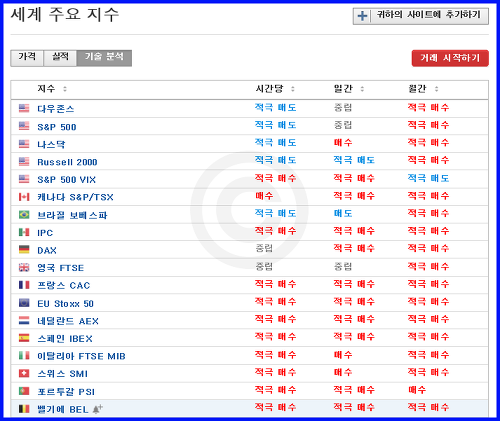The height and width of the screenshot is (421, 500).
Task: Sort by the 시간당 column arrows
Action: [x=292, y=89]
